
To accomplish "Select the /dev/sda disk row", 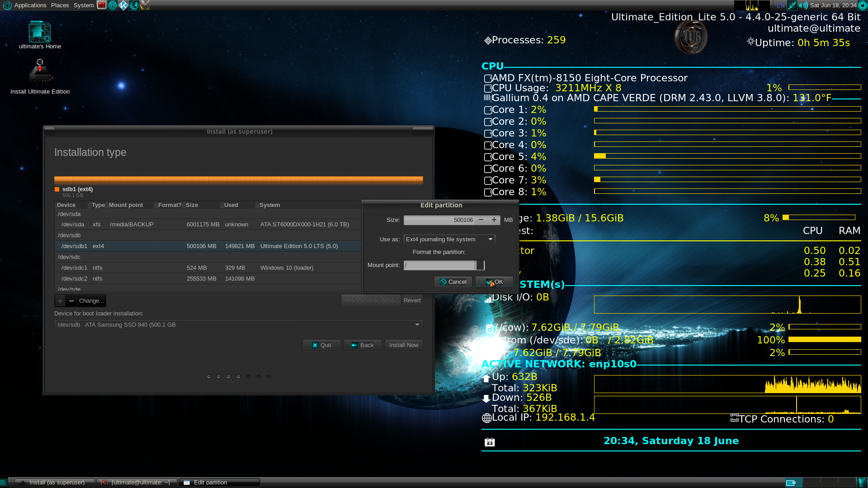I will (x=208, y=214).
